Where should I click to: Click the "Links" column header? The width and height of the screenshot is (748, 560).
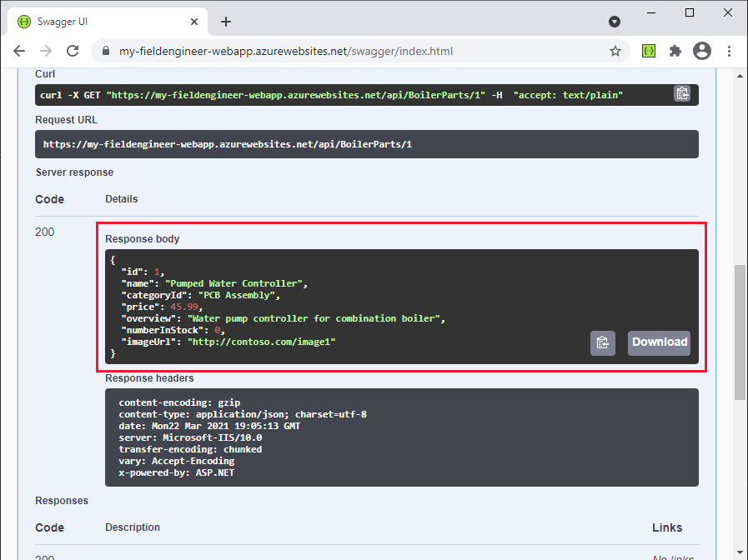coord(667,527)
